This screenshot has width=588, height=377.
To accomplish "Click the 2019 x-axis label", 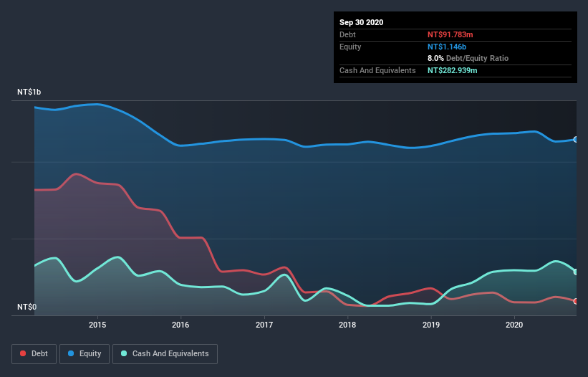I will pos(431,325).
